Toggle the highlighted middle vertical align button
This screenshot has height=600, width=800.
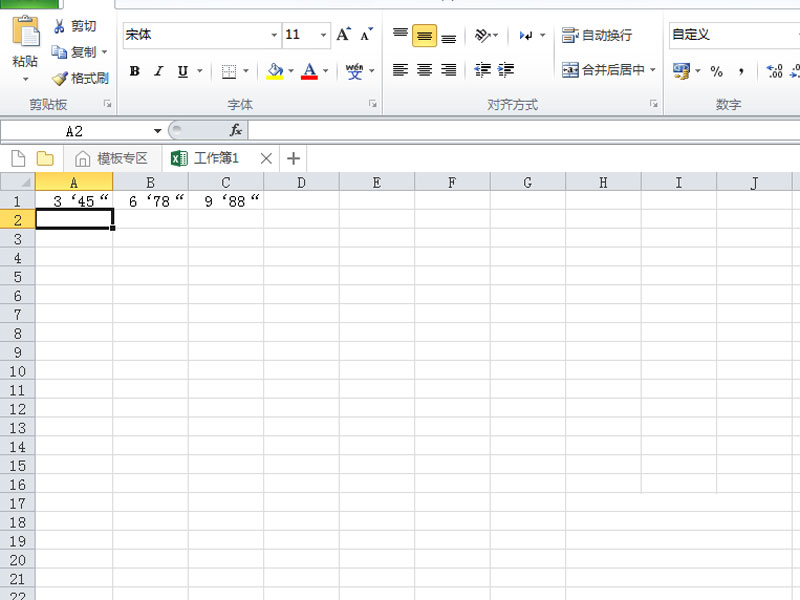pyautogui.click(x=424, y=36)
